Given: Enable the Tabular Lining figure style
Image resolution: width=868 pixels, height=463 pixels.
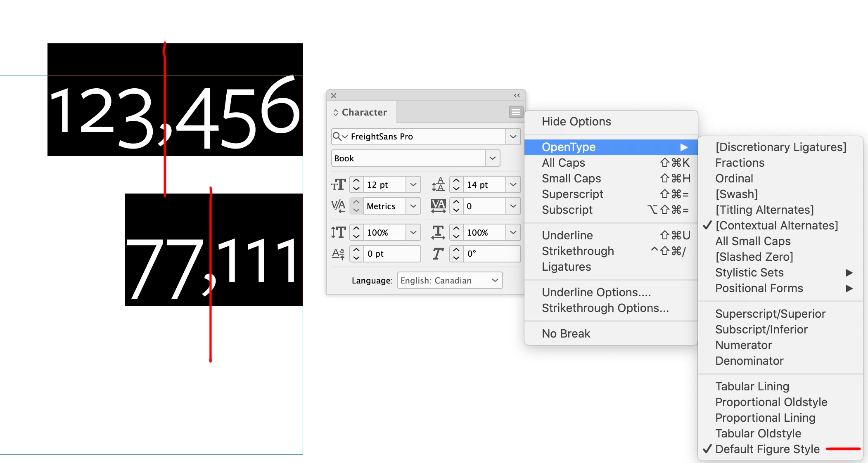Looking at the screenshot, I should pyautogui.click(x=752, y=386).
